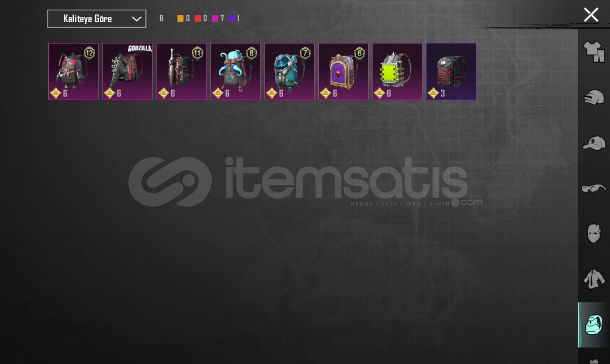Choose the purple gem mirror backpack
Screen dimensions: 610x364
tap(343, 71)
